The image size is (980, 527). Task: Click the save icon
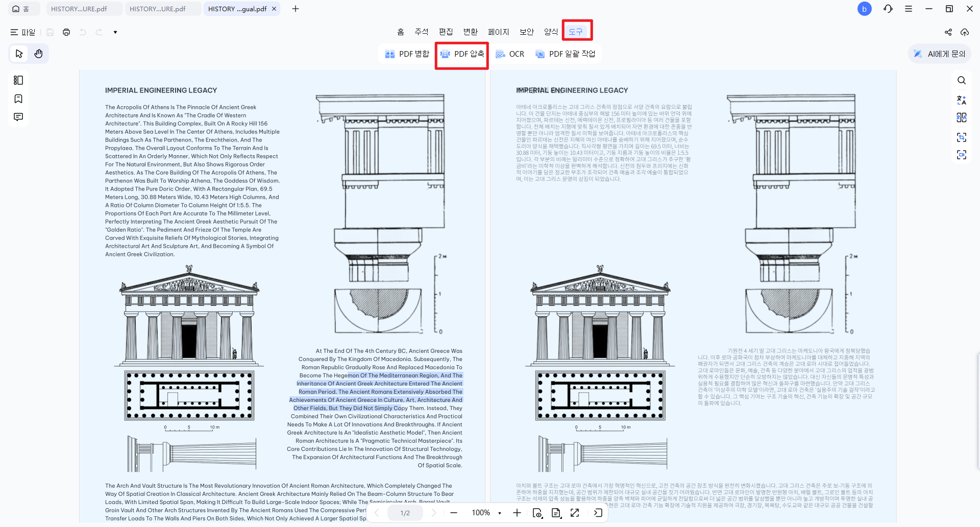50,32
